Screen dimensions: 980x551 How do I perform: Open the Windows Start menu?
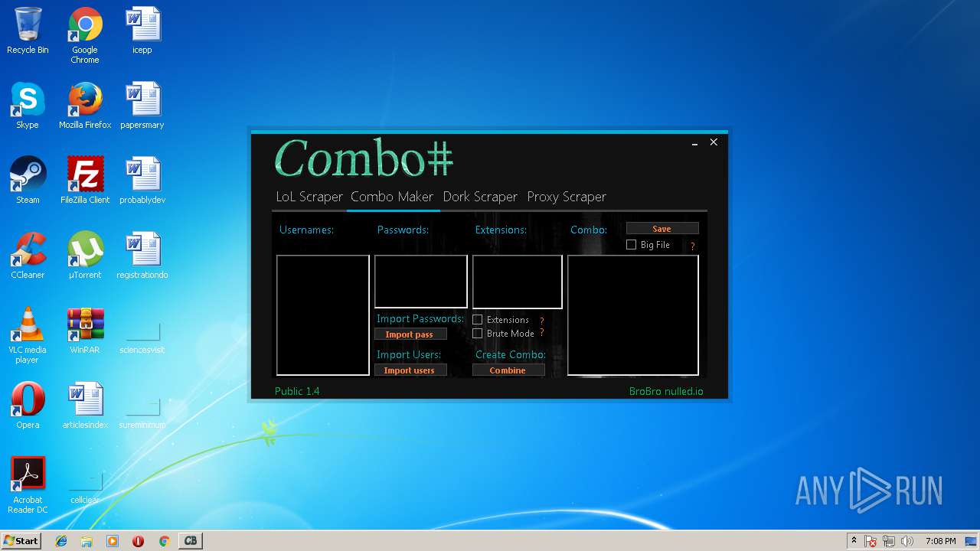21,541
